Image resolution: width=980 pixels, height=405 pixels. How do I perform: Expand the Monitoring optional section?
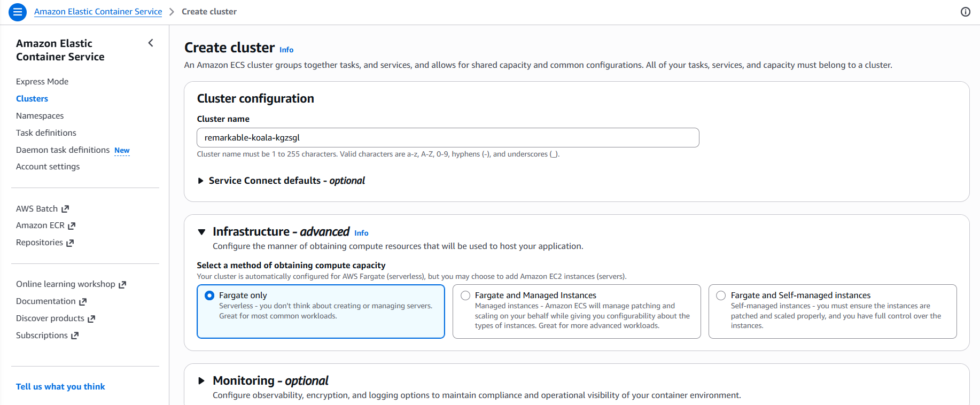pos(201,380)
